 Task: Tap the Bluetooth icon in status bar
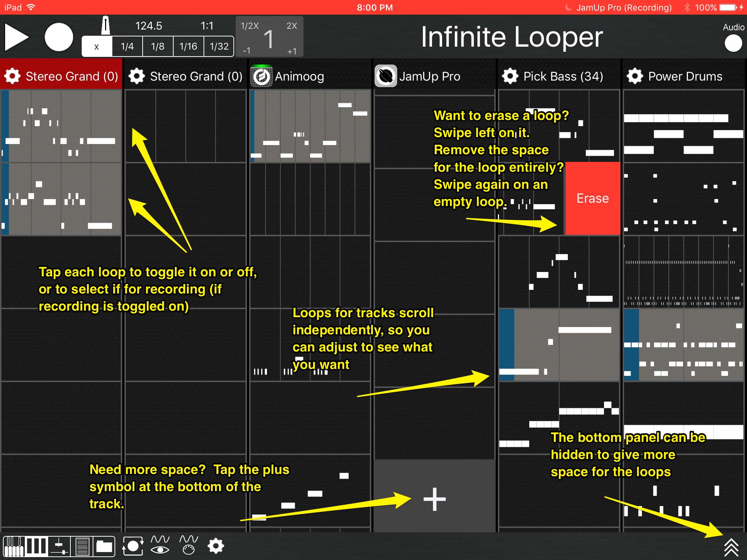tap(687, 7)
